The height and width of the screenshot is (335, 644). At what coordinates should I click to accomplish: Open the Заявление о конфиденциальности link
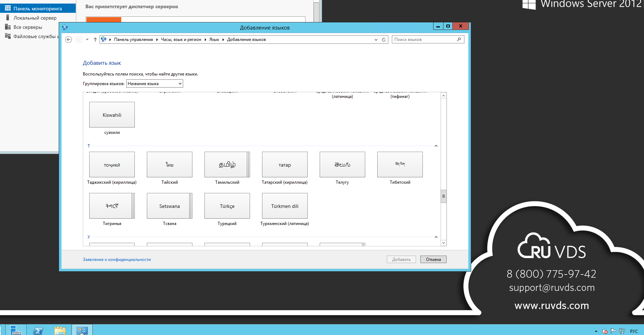[117, 260]
